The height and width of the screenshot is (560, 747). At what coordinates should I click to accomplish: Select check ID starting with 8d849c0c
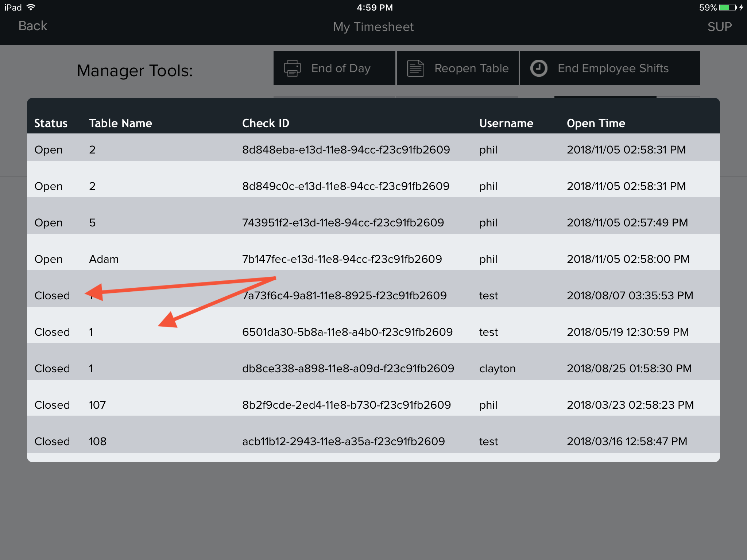click(346, 186)
